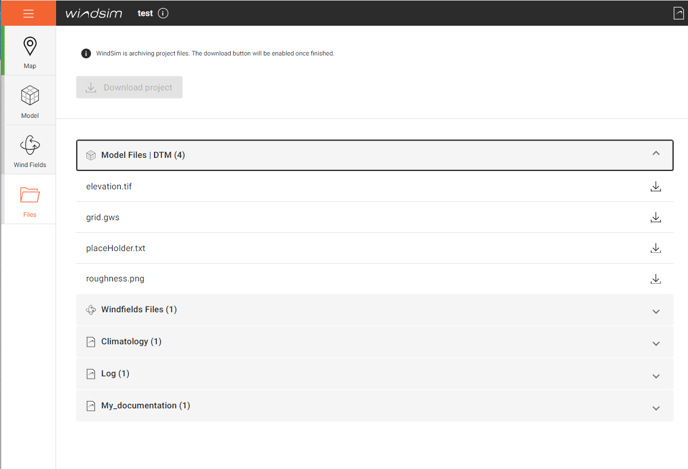
Task: Download elevation.tif file
Action: coord(655,187)
